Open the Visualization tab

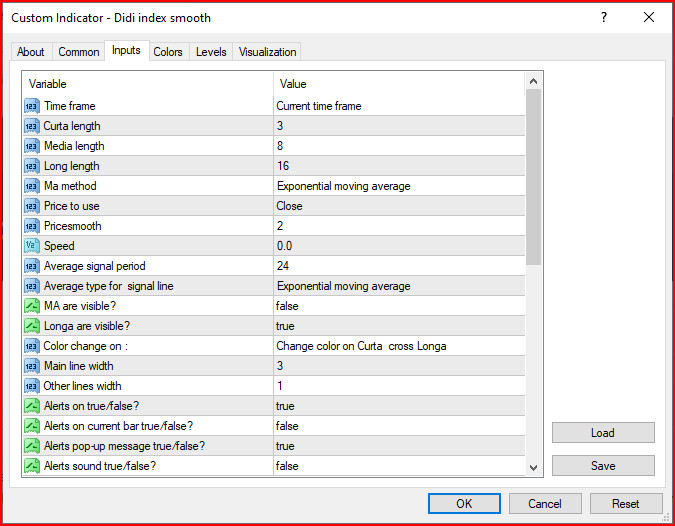267,52
